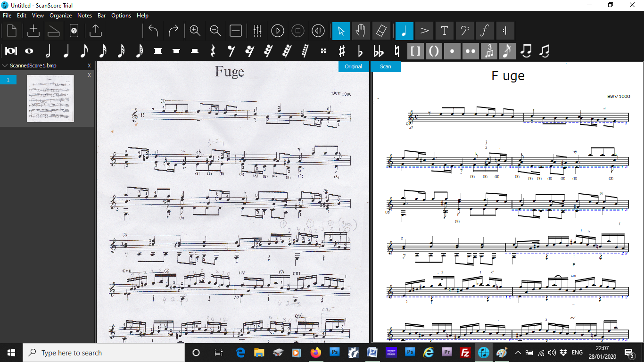The width and height of the screenshot is (644, 362).
Task: Zoom out with the magnifier minus icon
Action: click(x=215, y=31)
